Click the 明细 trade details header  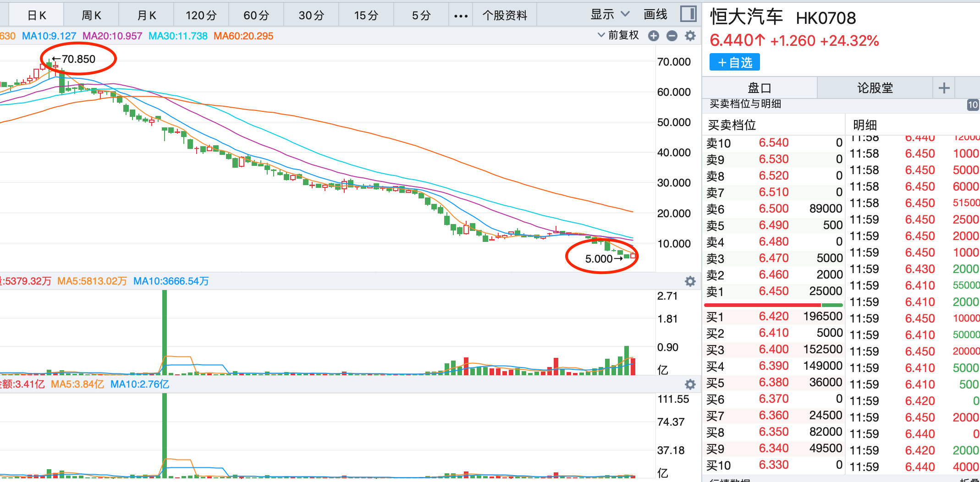point(865,125)
